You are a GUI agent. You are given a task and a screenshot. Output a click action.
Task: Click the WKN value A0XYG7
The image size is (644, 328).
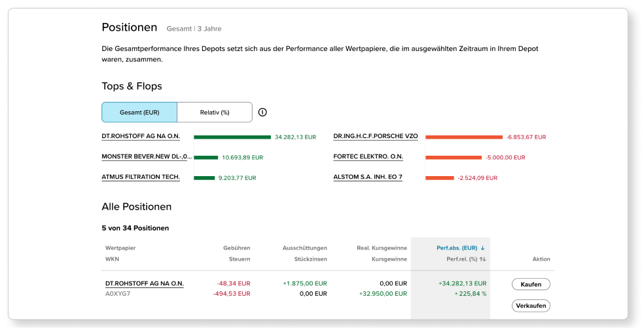[x=117, y=294]
